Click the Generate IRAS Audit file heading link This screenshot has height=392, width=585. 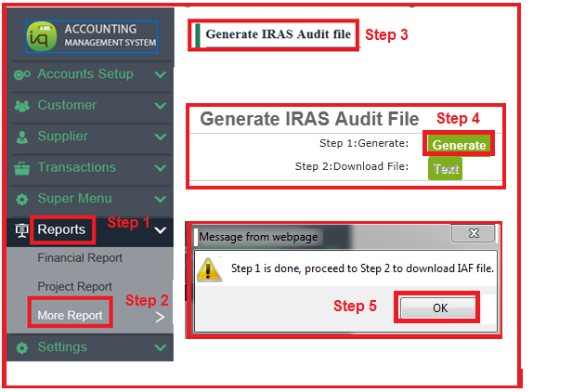[x=278, y=35]
